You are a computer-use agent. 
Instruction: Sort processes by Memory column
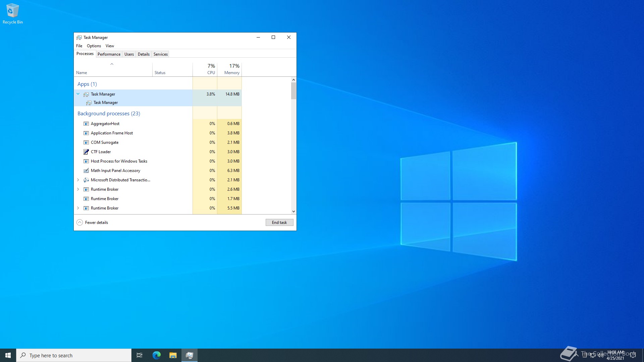229,69
